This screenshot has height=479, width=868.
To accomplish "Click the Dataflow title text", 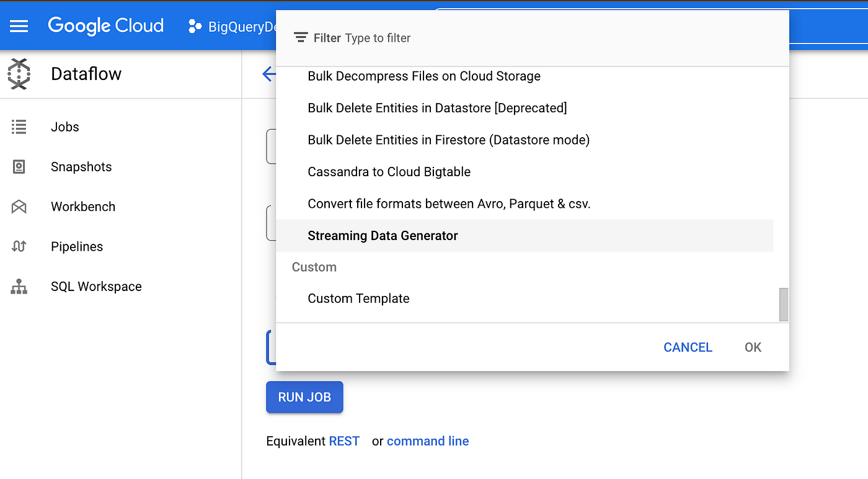I will pyautogui.click(x=86, y=74).
